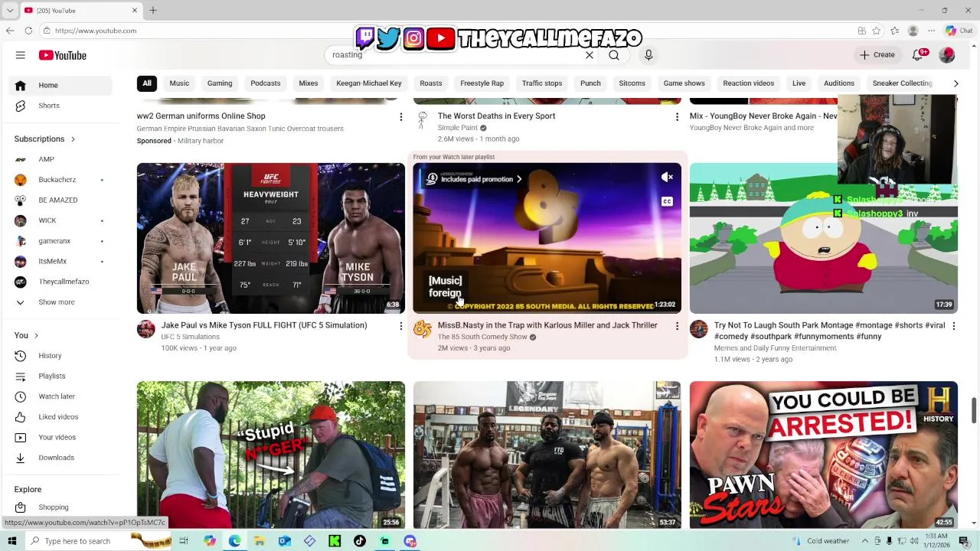Select the Reaction videos chip
The width and height of the screenshot is (980, 551).
(x=749, y=83)
